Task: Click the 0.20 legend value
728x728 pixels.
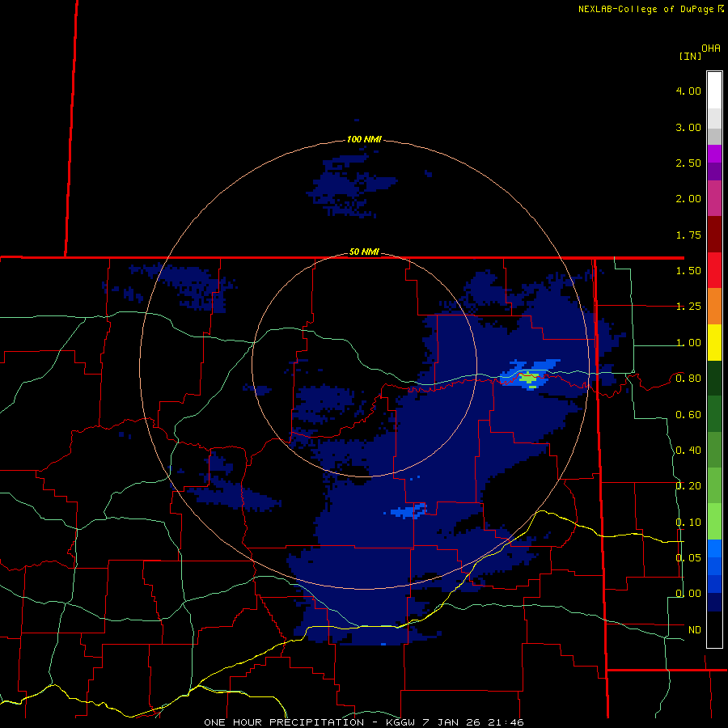Action: (688, 486)
